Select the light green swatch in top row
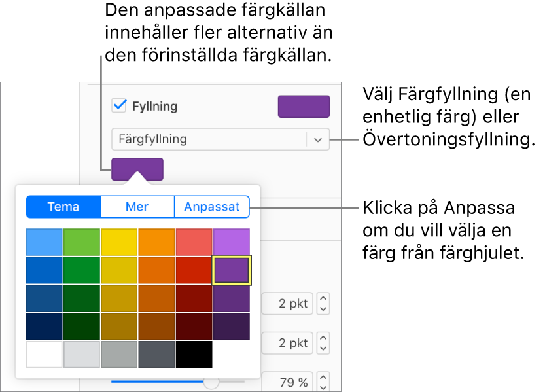This screenshot has width=545, height=392. [82, 242]
